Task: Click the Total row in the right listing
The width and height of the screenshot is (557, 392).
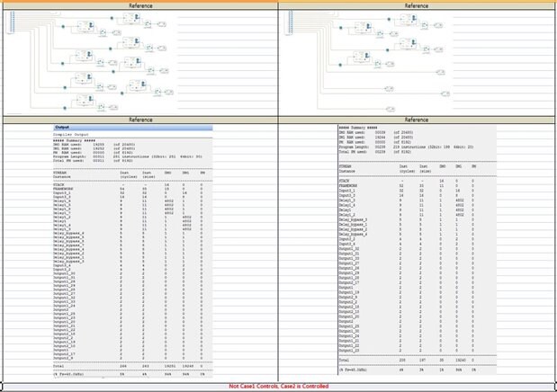Action: 408,360
